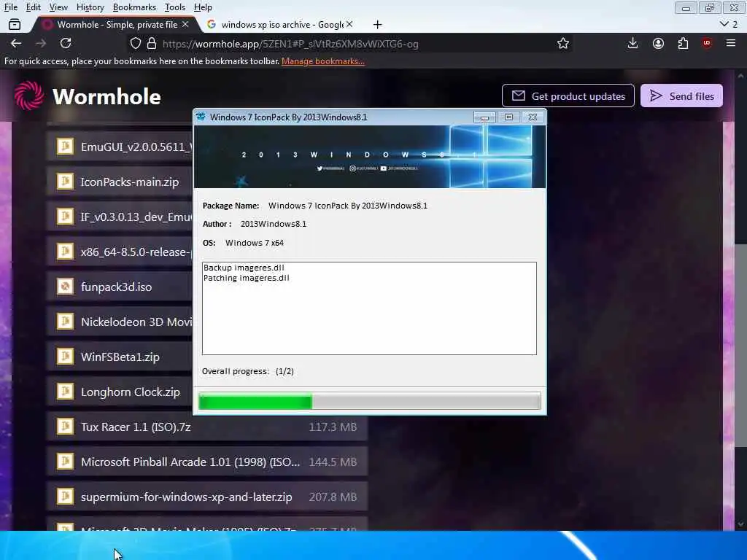The image size is (747, 560).
Task: Click the Manage bookmarks link
Action: tap(322, 61)
